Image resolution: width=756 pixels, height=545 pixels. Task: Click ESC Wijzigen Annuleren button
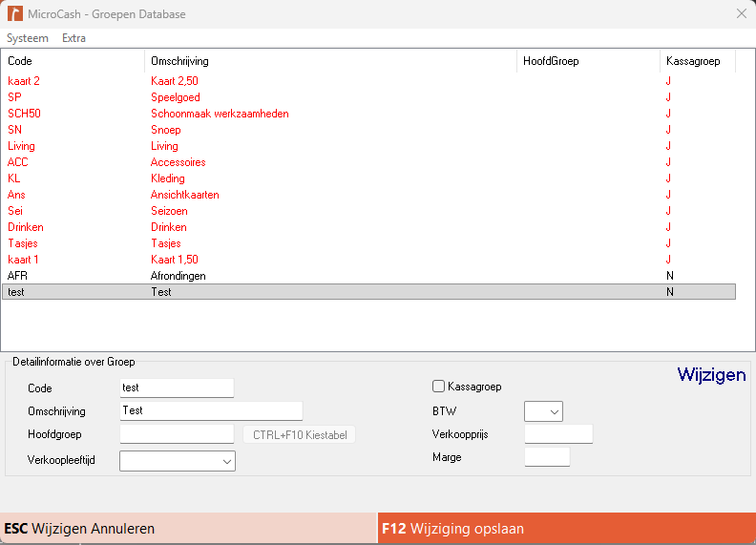(188, 528)
